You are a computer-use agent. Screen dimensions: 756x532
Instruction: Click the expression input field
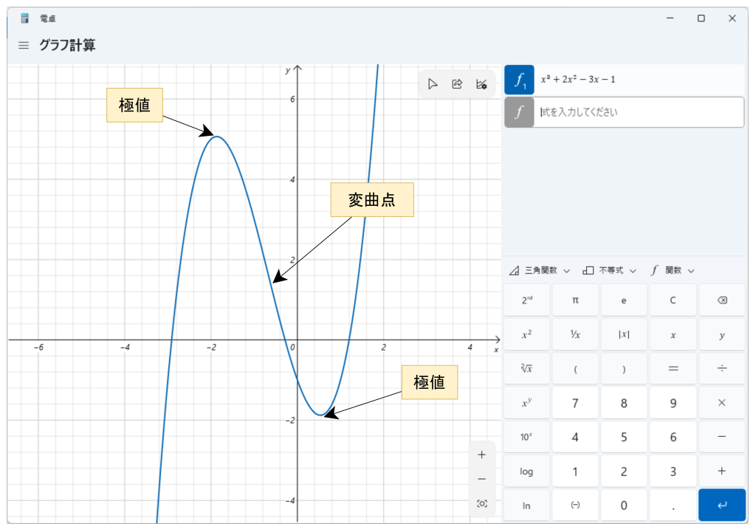(x=638, y=112)
